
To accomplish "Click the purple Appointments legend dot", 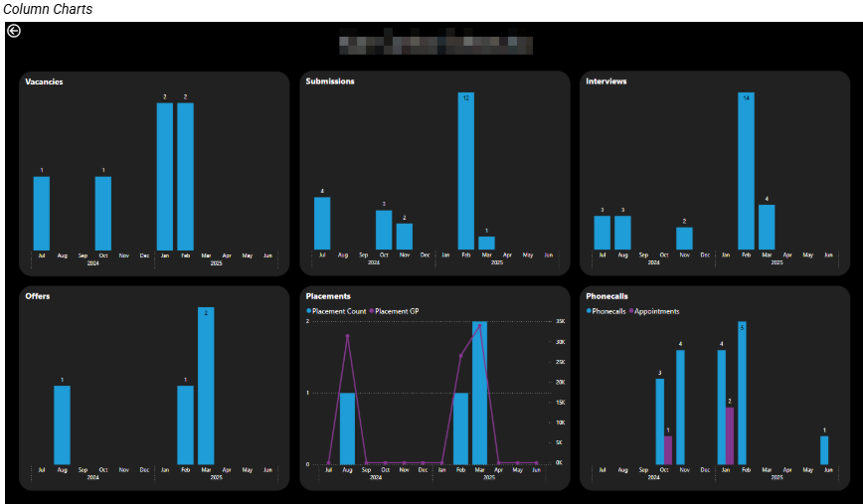I will (631, 311).
